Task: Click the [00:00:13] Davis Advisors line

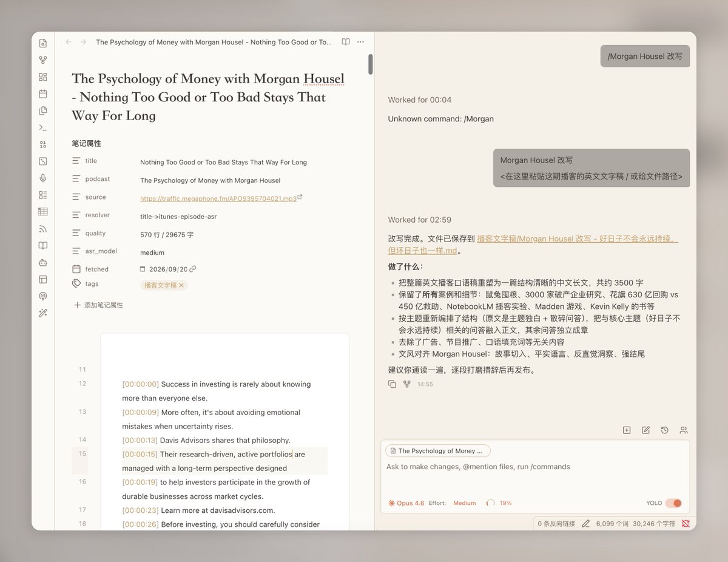Action: pos(206,440)
